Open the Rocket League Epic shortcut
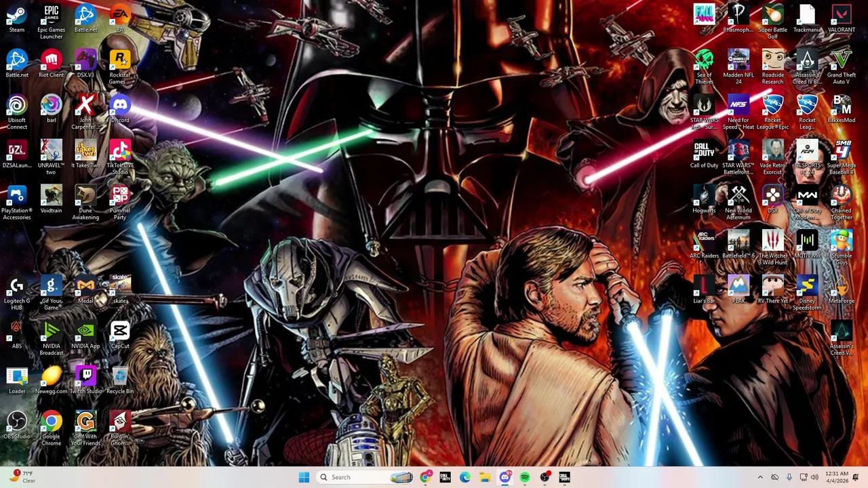Image resolution: width=868 pixels, height=488 pixels. point(772,113)
